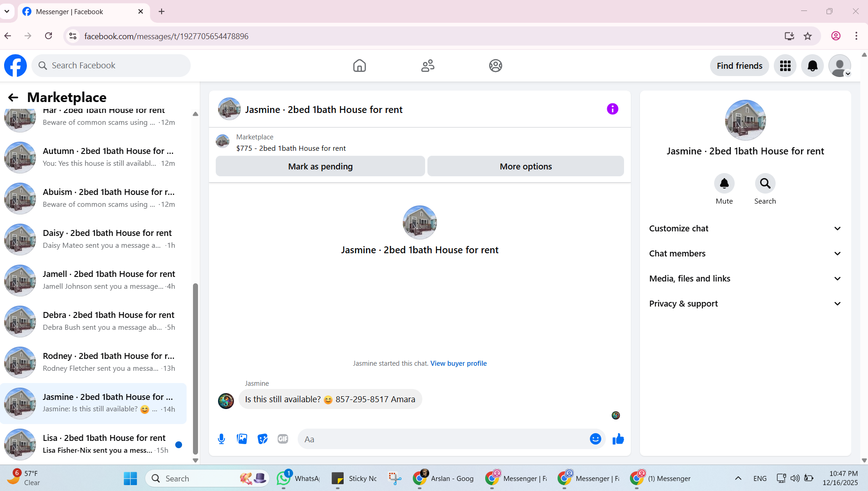The image size is (868, 491).
Task: Focus the Search Facebook field
Action: (111, 66)
